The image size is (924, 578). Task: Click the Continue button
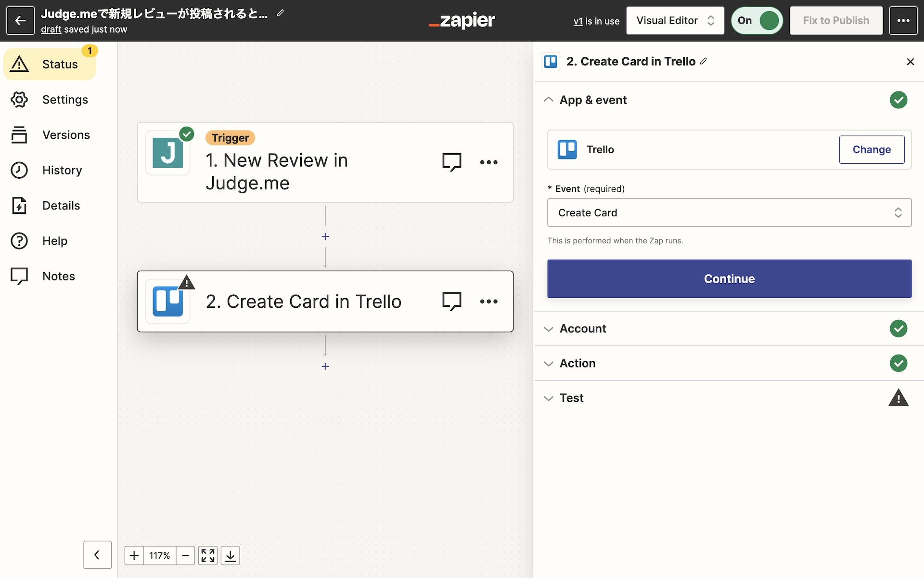(x=729, y=279)
